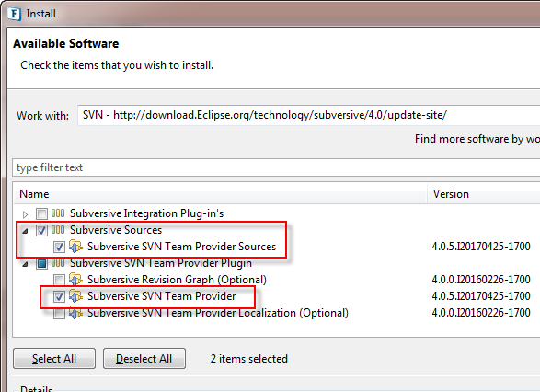
Task: Click the SVN Team Provider Sources feature icon
Action: pos(75,247)
